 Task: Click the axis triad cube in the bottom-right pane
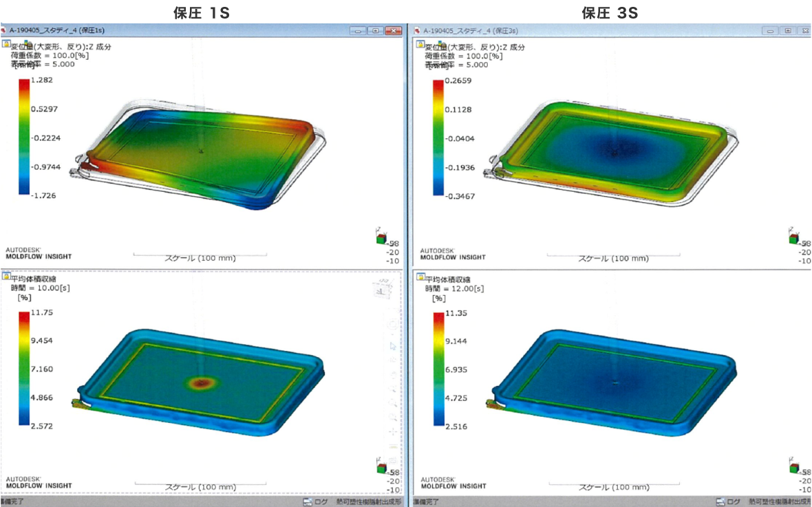click(793, 468)
